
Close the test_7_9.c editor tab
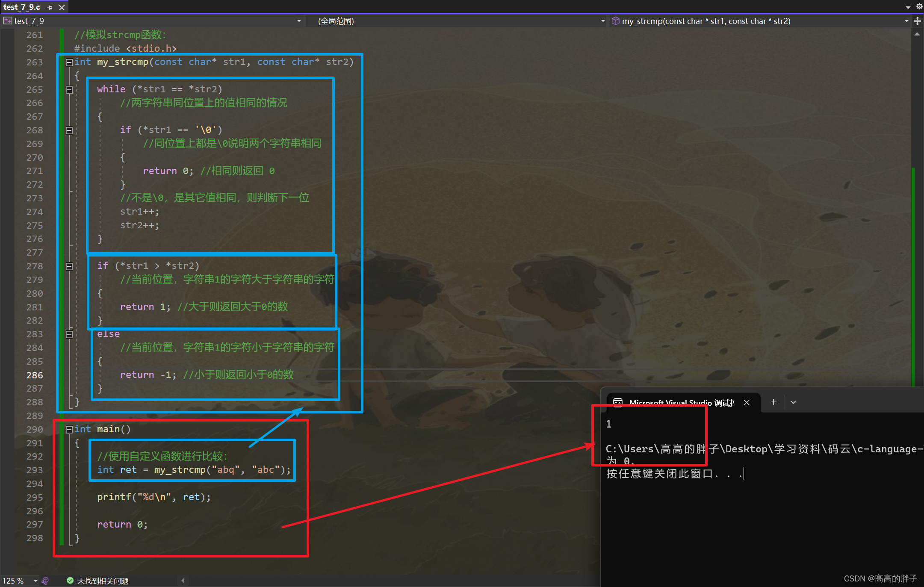pyautogui.click(x=62, y=8)
